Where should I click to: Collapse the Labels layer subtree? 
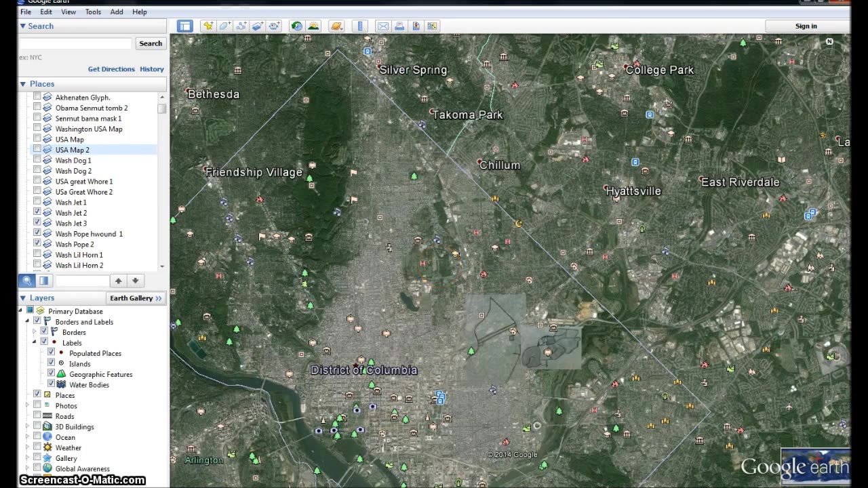[35, 342]
